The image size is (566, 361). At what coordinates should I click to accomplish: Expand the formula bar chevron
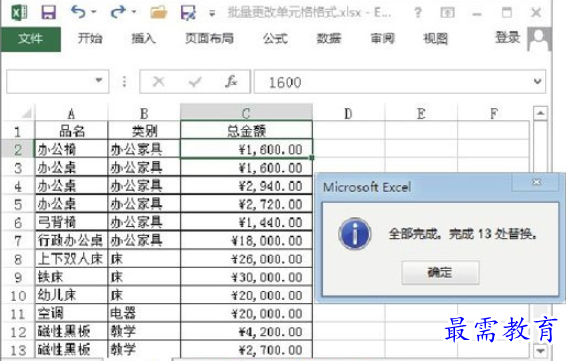pos(537,81)
